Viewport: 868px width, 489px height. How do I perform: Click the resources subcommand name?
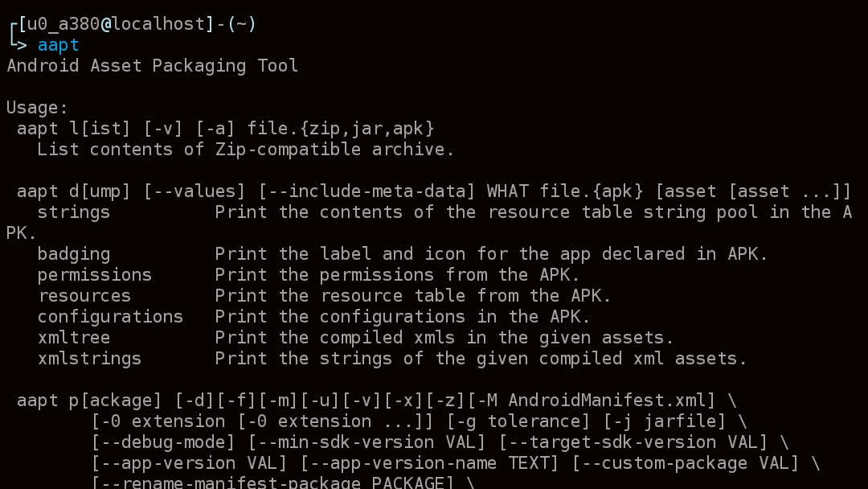pos(84,296)
